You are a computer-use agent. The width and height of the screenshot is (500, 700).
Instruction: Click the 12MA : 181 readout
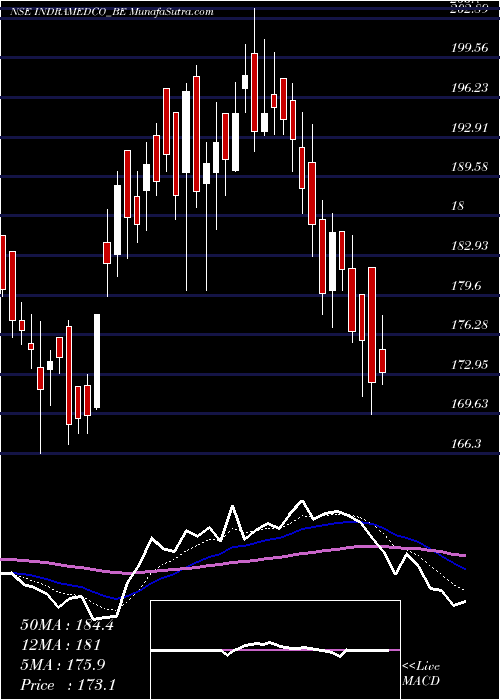click(x=60, y=645)
